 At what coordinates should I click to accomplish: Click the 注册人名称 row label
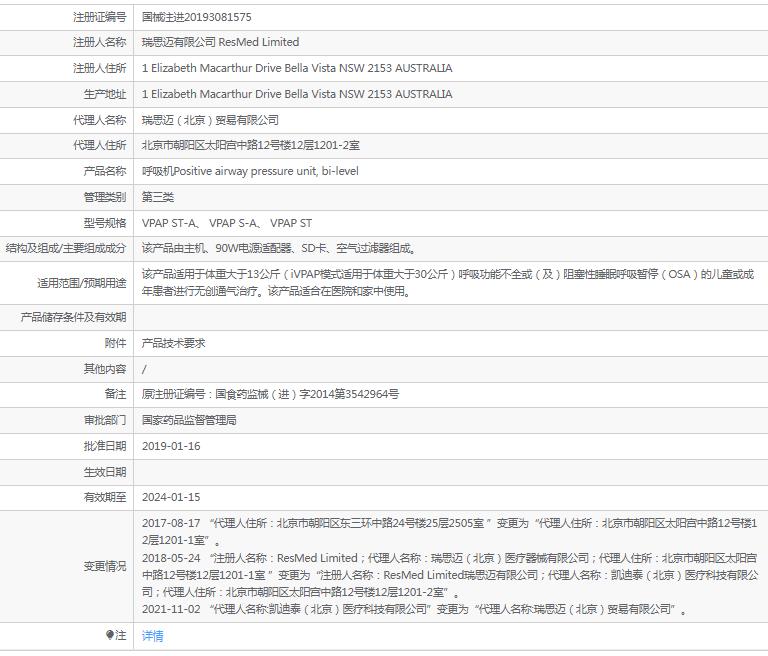coord(99,42)
